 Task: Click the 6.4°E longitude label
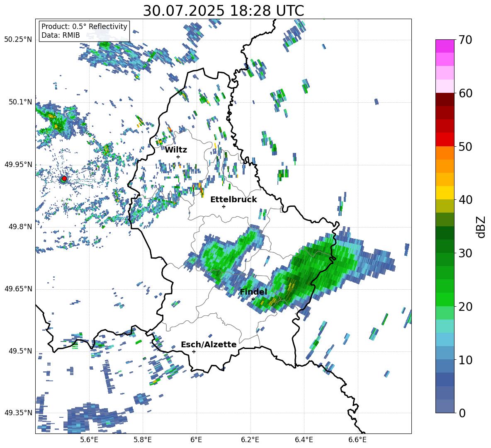tap(304, 440)
